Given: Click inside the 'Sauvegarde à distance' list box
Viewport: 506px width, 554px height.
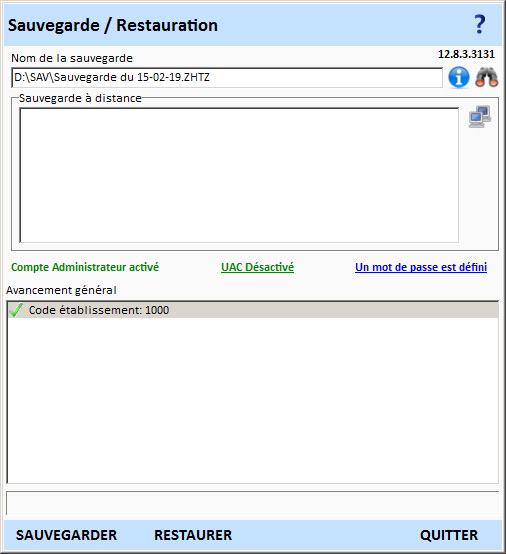Looking at the screenshot, I should click(x=239, y=176).
